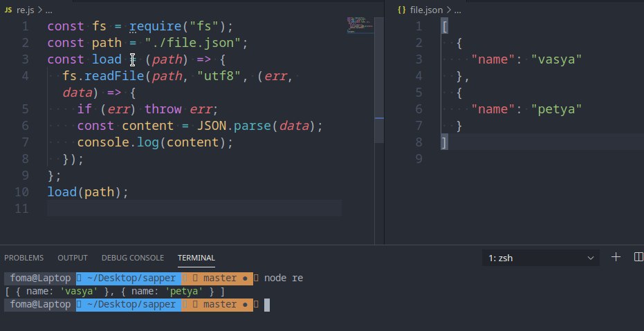Click line number 3 in re.js
This screenshot has width=644, height=331.
coord(26,59)
